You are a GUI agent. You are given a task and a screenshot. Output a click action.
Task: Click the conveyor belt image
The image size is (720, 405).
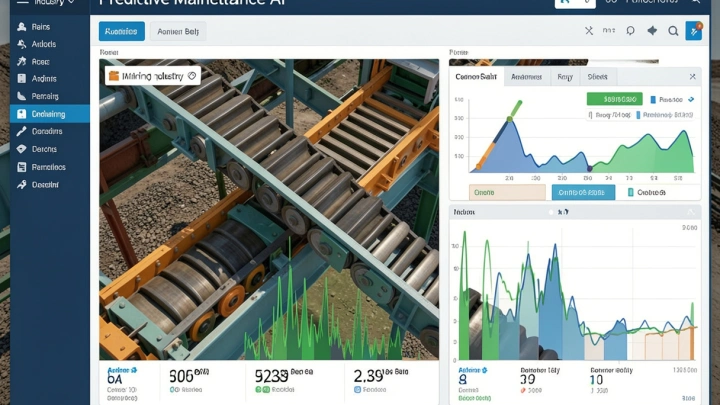[269, 209]
